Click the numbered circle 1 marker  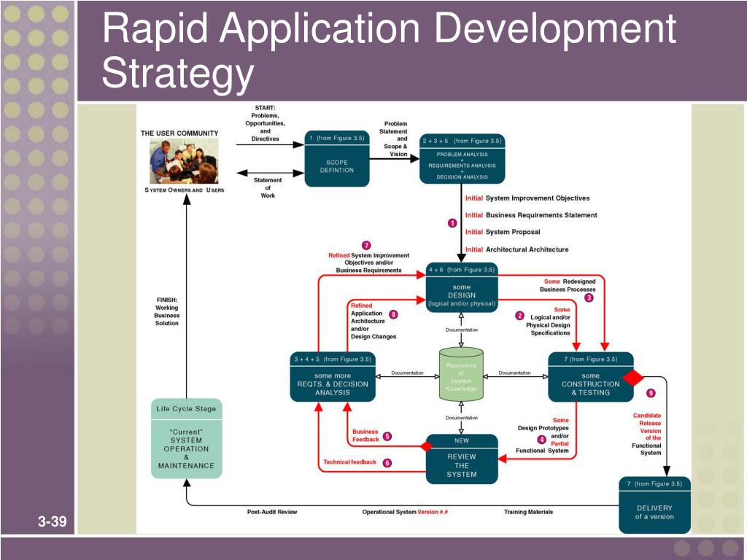pyautogui.click(x=452, y=223)
